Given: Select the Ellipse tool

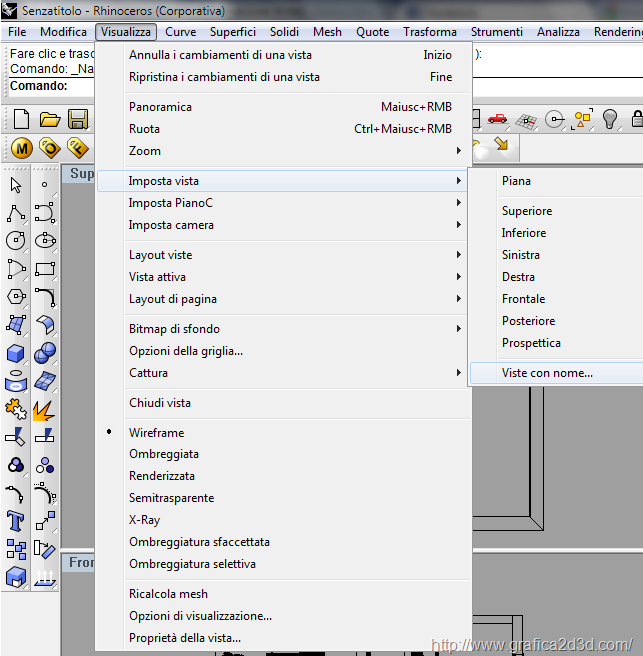Looking at the screenshot, I should [x=45, y=241].
